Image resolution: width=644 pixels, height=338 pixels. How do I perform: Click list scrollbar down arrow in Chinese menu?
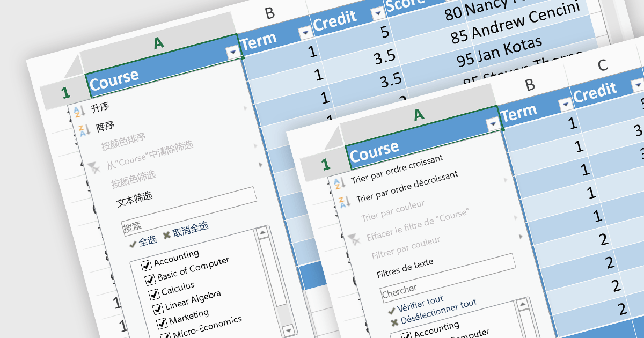[x=289, y=330]
